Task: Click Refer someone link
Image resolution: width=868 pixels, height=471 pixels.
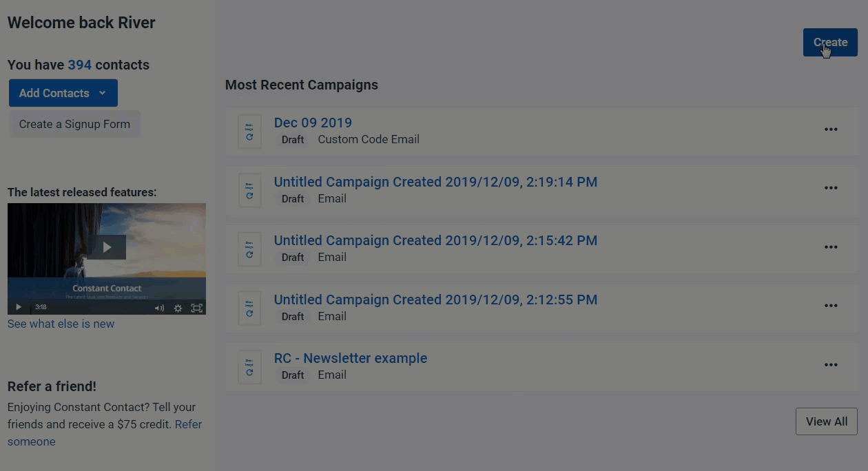Action: click(105, 433)
